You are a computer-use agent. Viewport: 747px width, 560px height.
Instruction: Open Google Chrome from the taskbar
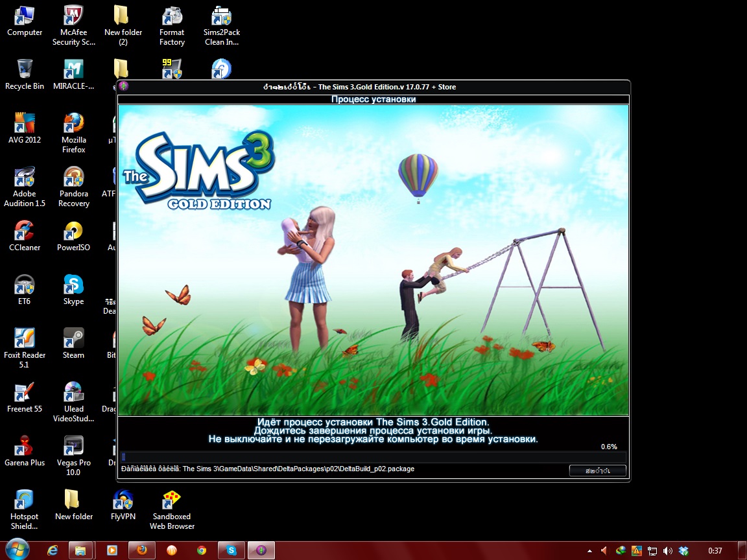click(202, 550)
